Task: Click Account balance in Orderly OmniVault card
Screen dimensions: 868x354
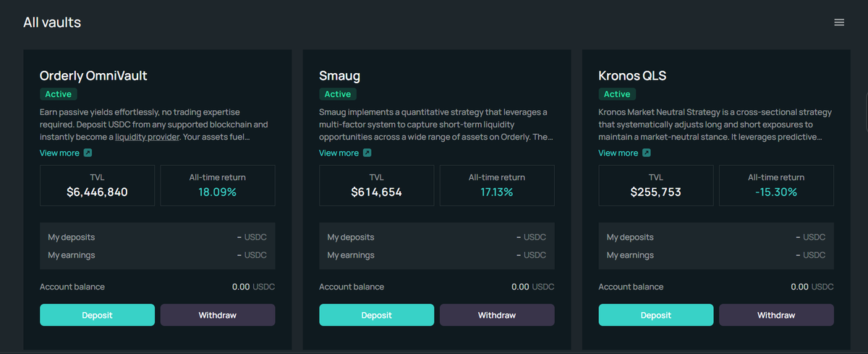Action: pos(157,287)
